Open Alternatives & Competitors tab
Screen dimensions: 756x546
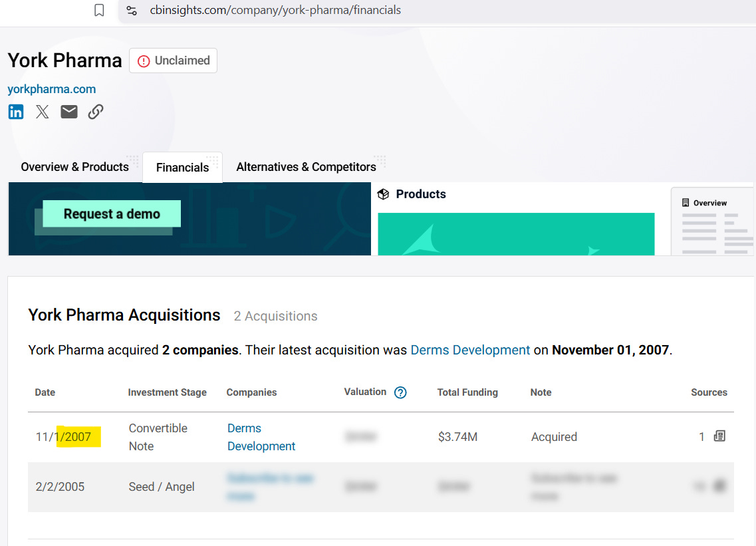pos(306,167)
